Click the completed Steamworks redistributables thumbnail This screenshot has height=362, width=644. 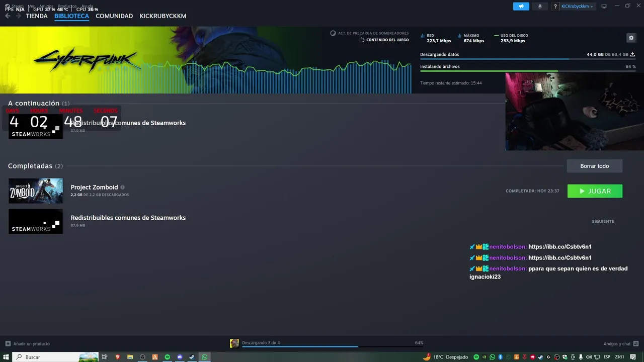(36, 221)
